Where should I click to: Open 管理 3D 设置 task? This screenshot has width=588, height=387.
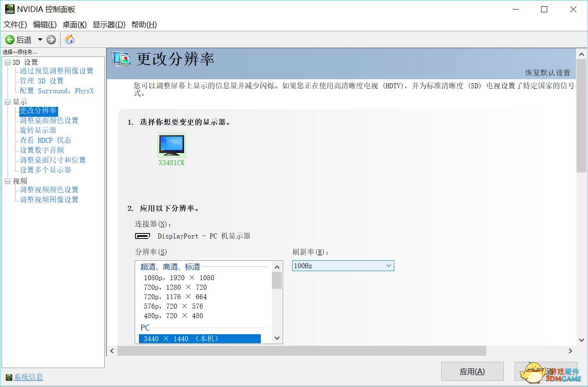pyautogui.click(x=42, y=81)
